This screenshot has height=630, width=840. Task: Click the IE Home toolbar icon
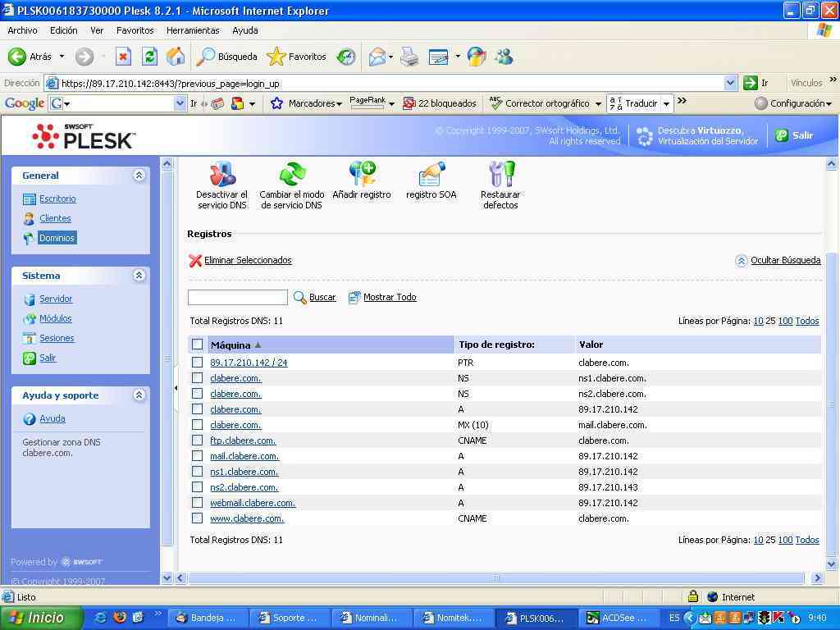pyautogui.click(x=176, y=57)
